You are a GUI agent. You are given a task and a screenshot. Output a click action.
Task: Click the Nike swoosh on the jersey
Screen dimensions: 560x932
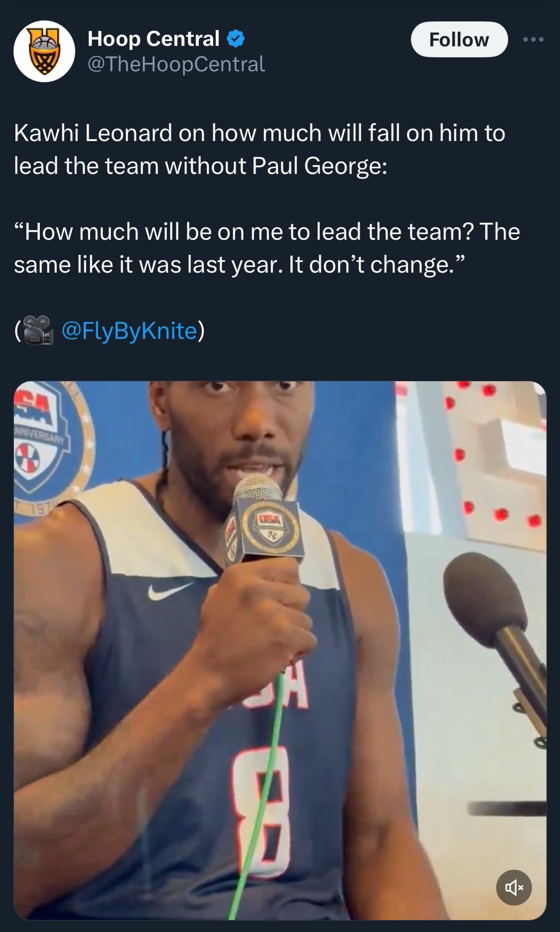click(x=169, y=591)
